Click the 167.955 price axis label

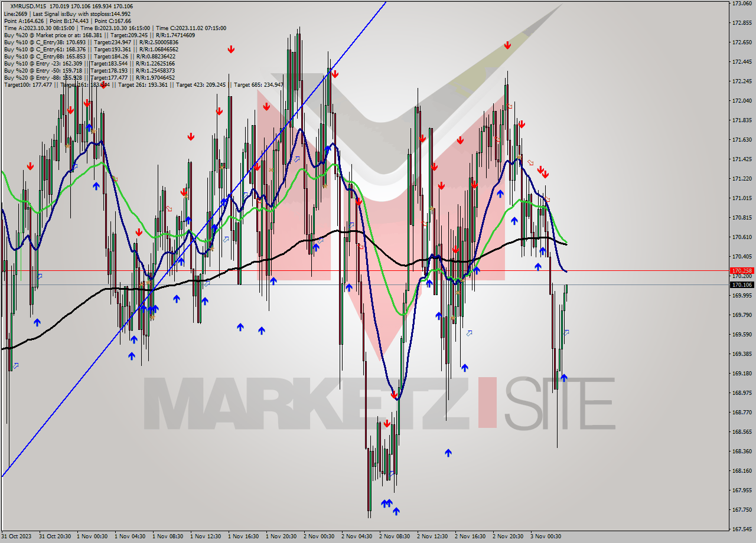[742, 490]
